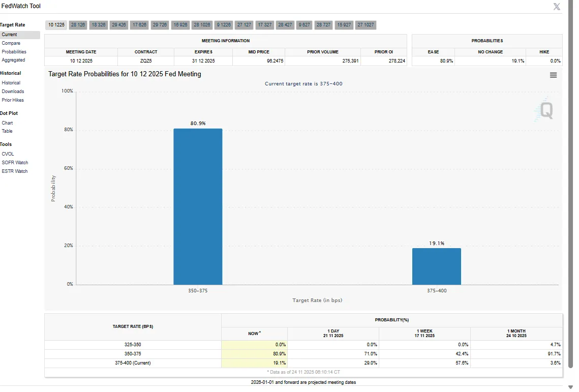The height and width of the screenshot is (392, 579).
Task: Select the 10 1225 meeting tab
Action: coord(56,25)
